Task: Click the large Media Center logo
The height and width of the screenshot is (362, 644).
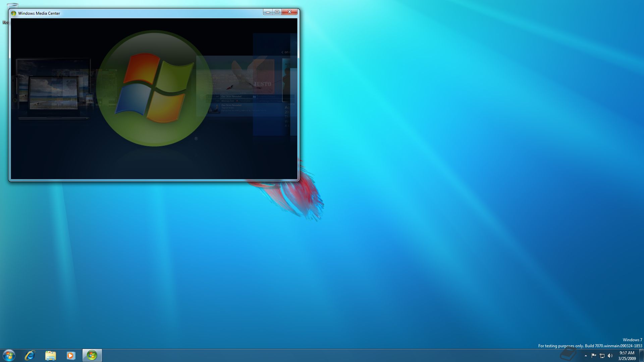Action: coord(154,88)
